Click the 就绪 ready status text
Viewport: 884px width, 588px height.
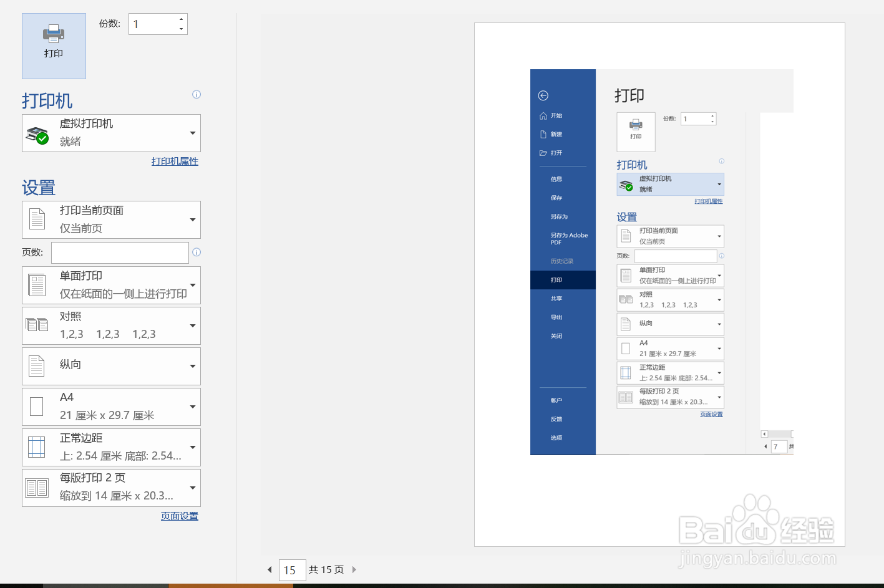[x=70, y=142]
